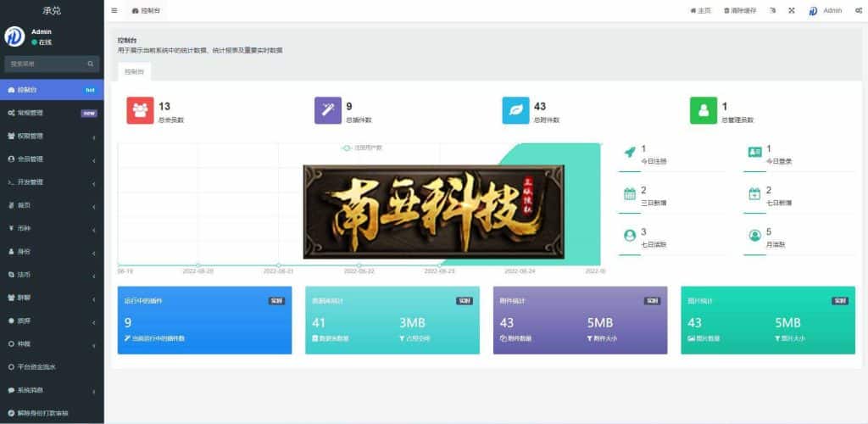
Task: Expand the 身份 submenu chevron
Action: [x=93, y=254]
